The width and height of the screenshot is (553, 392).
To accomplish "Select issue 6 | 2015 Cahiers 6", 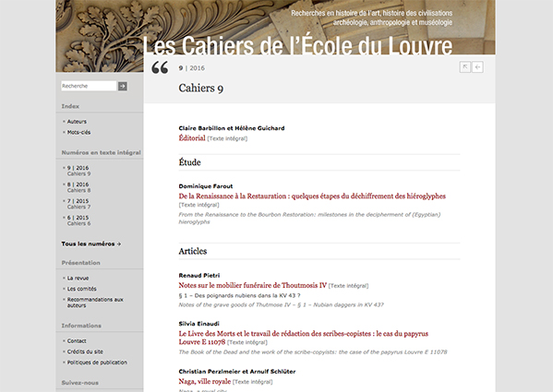I will [x=78, y=220].
